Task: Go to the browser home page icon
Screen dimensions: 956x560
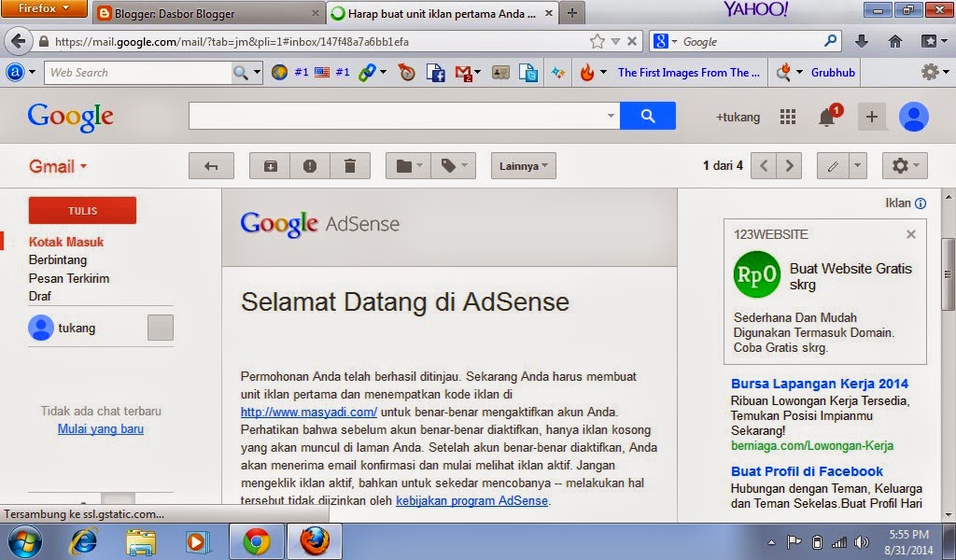Action: [895, 41]
